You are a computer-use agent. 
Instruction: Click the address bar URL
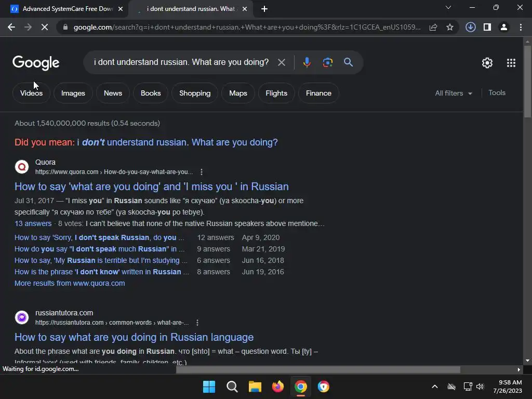247,27
